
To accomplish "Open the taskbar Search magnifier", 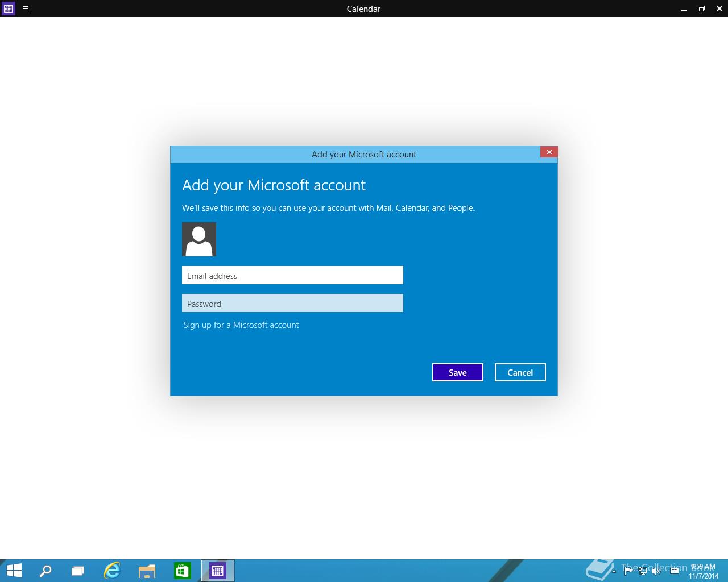I will click(45, 571).
